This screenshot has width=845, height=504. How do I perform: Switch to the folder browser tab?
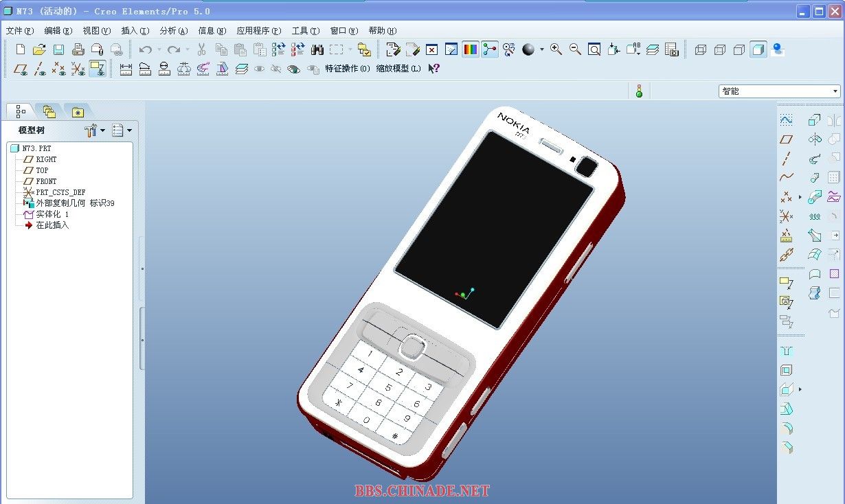point(49,111)
